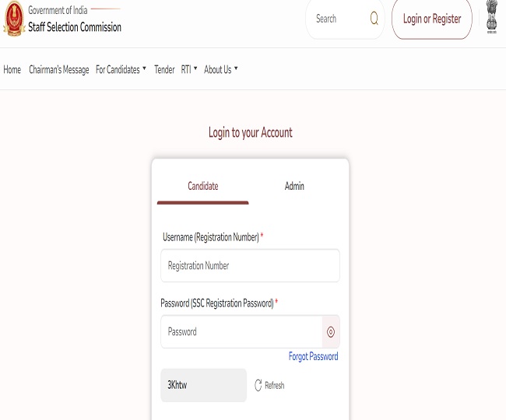Open the Tender menu link
506x420 pixels.
[164, 70]
